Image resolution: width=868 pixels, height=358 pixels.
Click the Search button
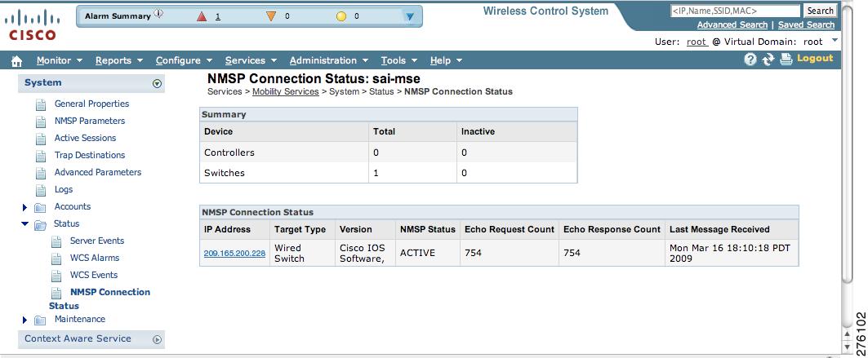click(x=820, y=11)
